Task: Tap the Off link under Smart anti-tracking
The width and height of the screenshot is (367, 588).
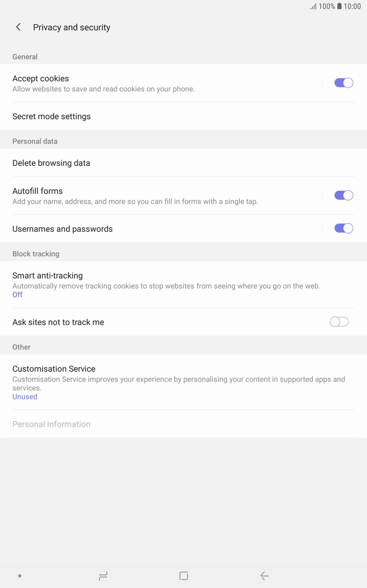Action: tap(17, 294)
